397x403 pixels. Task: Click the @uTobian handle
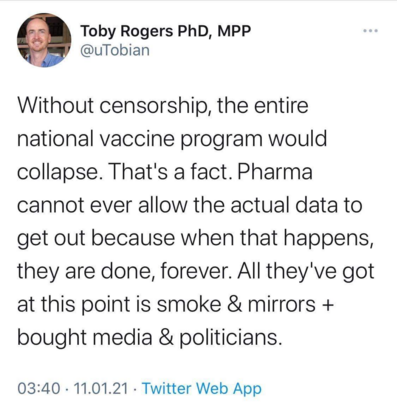tap(115, 50)
